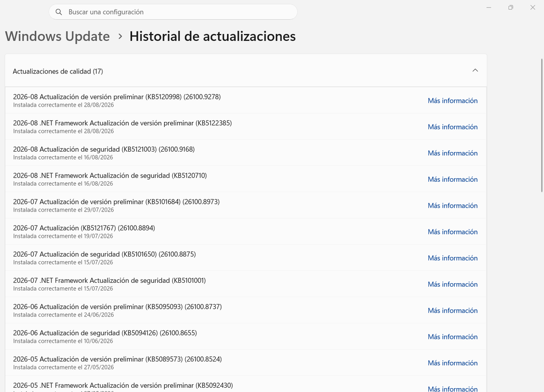The width and height of the screenshot is (544, 392).
Task: Select the KB5092430 .NET Framework preliminary title
Action: click(123, 386)
